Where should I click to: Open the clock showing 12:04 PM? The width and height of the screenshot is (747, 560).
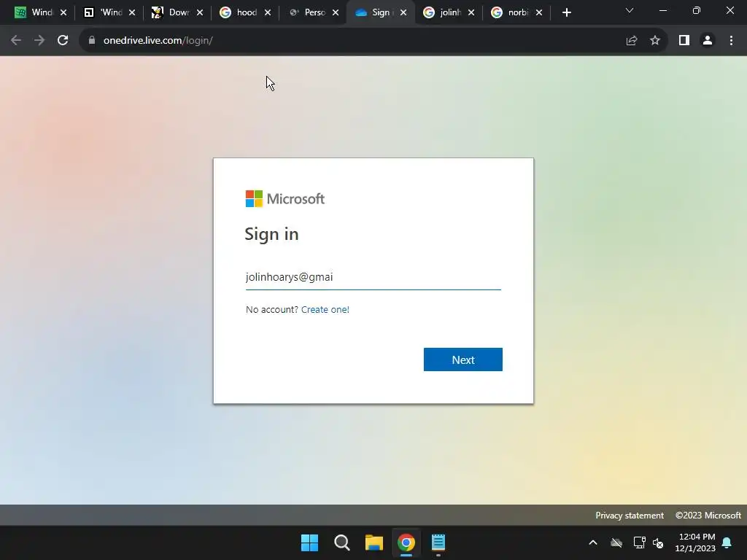pyautogui.click(x=695, y=542)
